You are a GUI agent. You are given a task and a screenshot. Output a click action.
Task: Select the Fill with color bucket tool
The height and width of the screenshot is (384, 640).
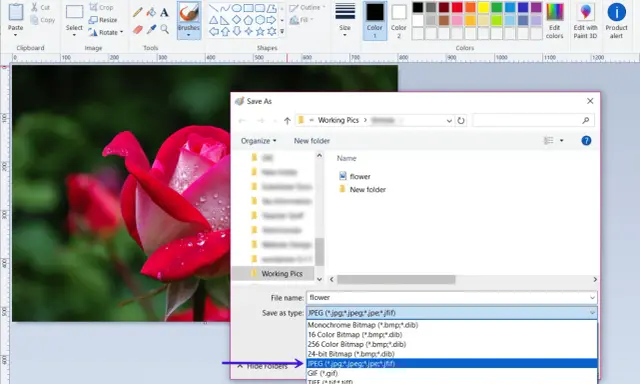(151, 12)
